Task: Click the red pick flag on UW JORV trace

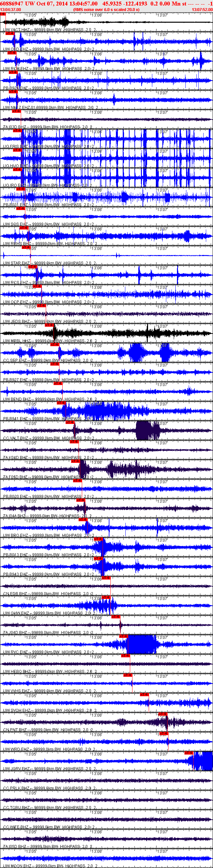Action: (188, 753)
